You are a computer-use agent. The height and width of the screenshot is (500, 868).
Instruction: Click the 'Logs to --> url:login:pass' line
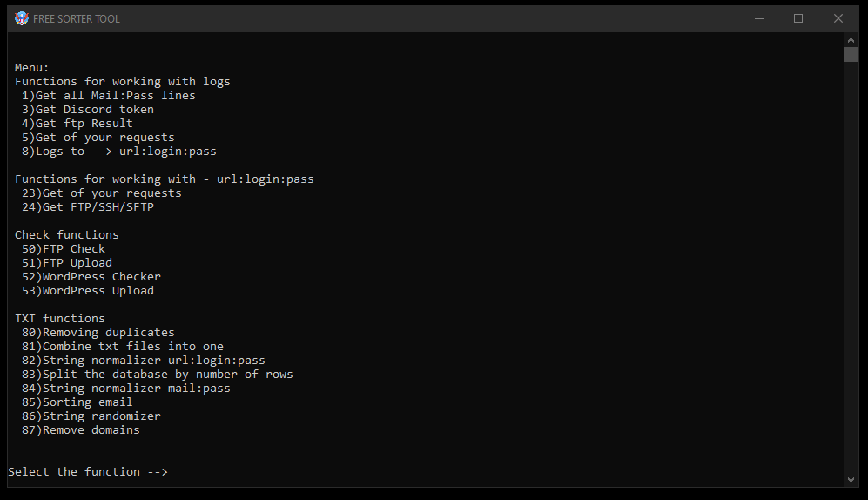119,152
